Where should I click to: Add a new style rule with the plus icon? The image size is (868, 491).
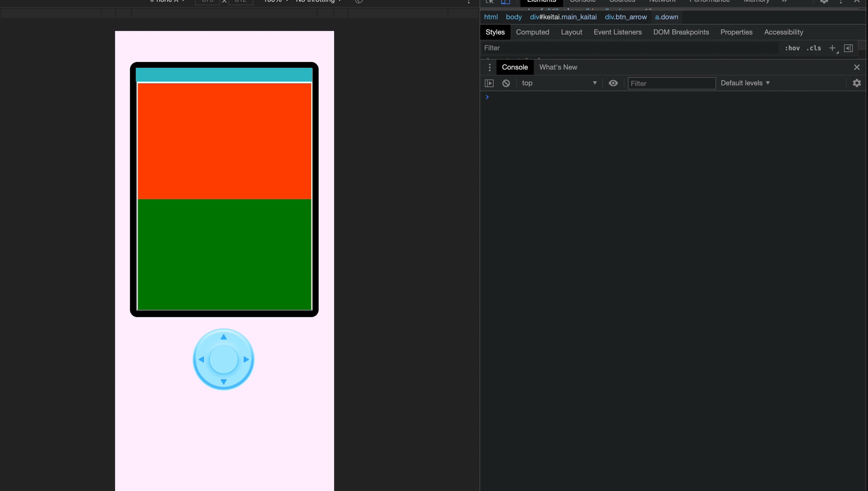tap(832, 48)
